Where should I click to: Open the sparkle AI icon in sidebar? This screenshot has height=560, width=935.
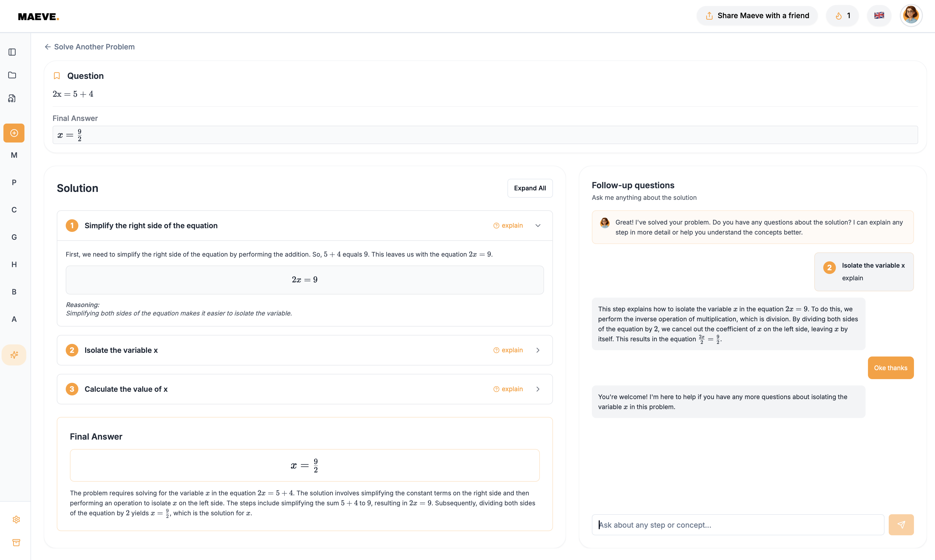click(x=14, y=355)
